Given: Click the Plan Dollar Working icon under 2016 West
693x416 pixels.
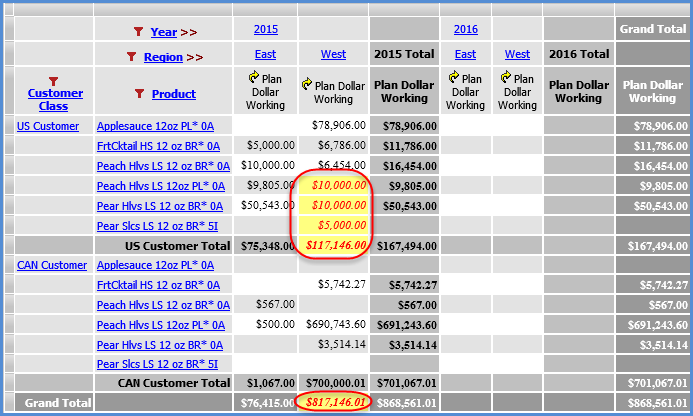Looking at the screenshot, I should pyautogui.click(x=506, y=76).
